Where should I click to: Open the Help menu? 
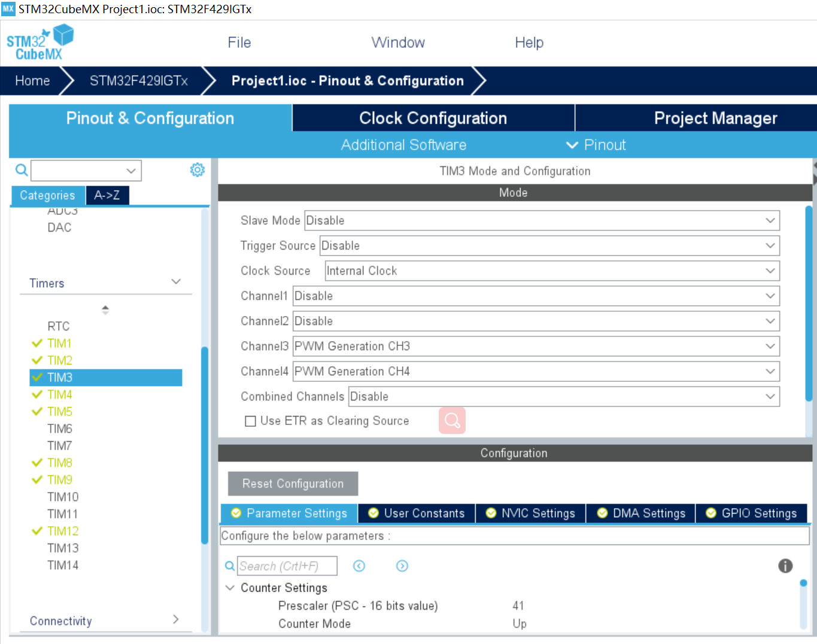pyautogui.click(x=529, y=42)
